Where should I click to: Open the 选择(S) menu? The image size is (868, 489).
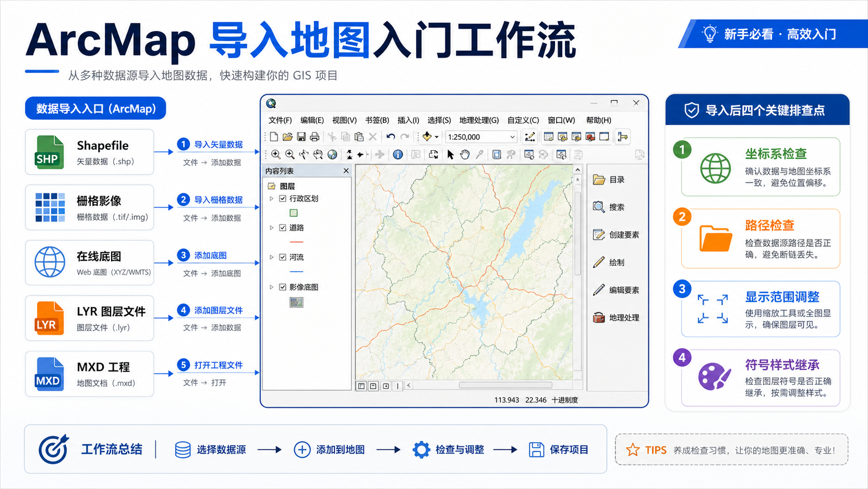439,120
